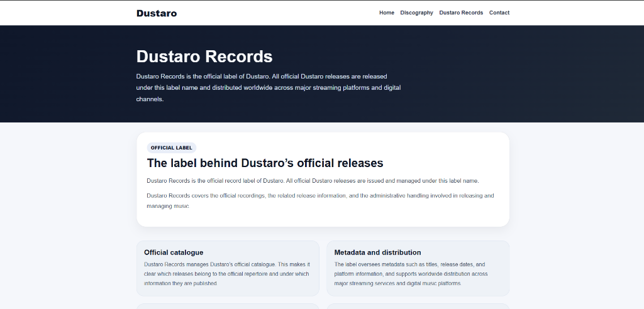This screenshot has height=309, width=644.
Task: Click text 'Dustaro Records is the official record label'
Action: tap(313, 180)
